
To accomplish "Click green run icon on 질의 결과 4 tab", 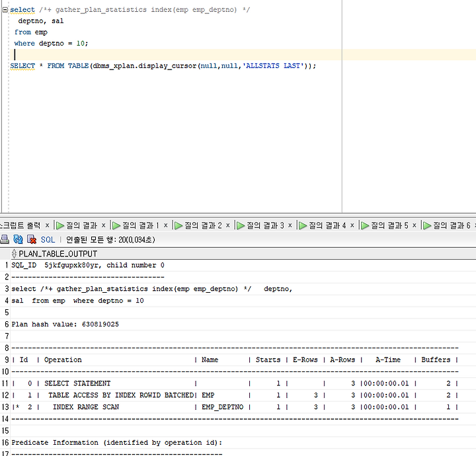I will [303, 225].
